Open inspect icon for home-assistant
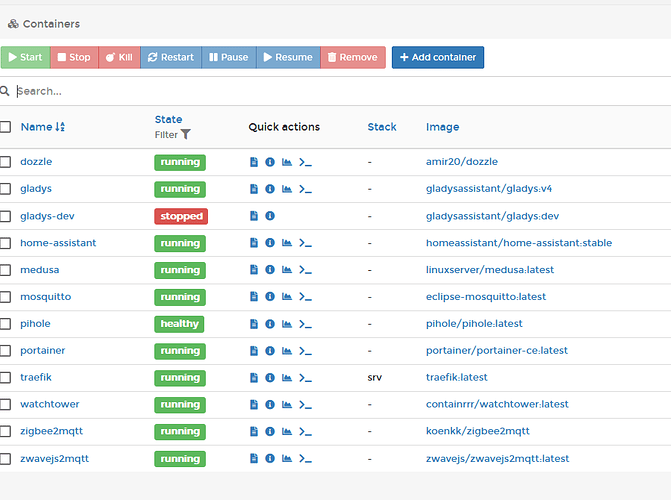This screenshot has height=500, width=671. point(270,243)
